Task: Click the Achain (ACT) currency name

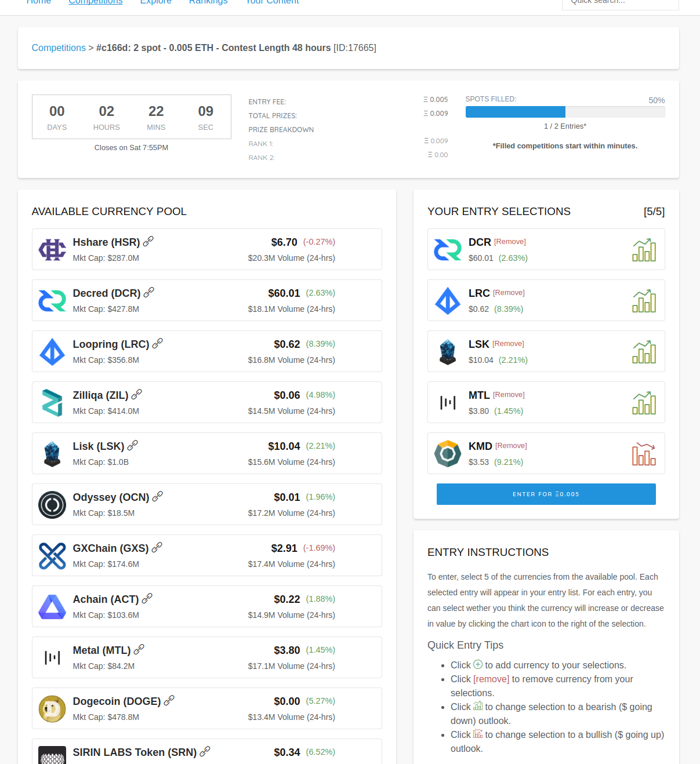Action: coord(106,599)
